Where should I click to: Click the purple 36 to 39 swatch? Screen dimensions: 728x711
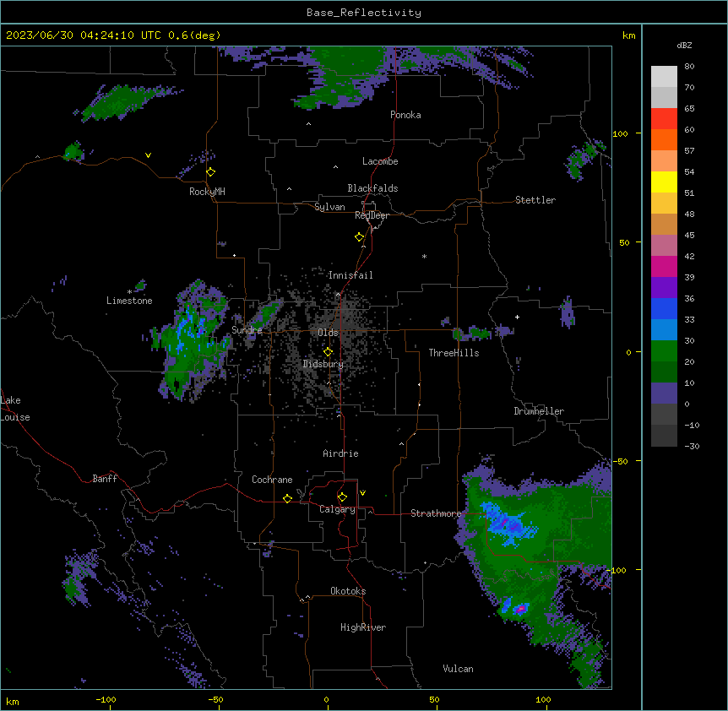tap(664, 288)
